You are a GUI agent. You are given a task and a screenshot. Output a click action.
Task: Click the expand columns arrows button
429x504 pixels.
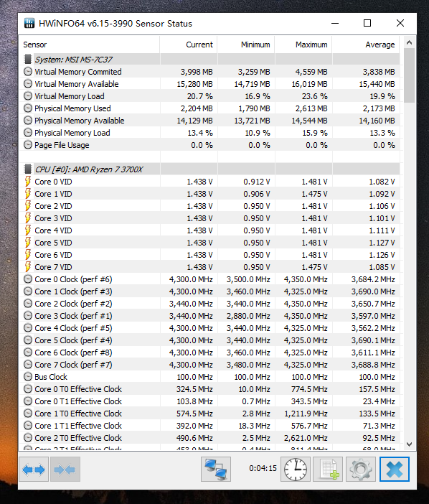[34, 470]
